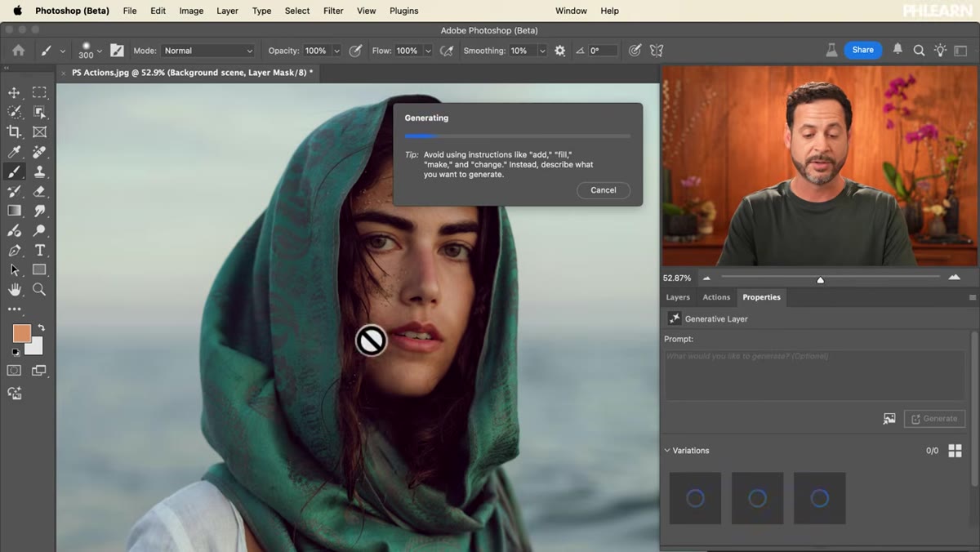Enable airbrush-style build-up
This screenshot has height=552, width=980.
[447, 51]
